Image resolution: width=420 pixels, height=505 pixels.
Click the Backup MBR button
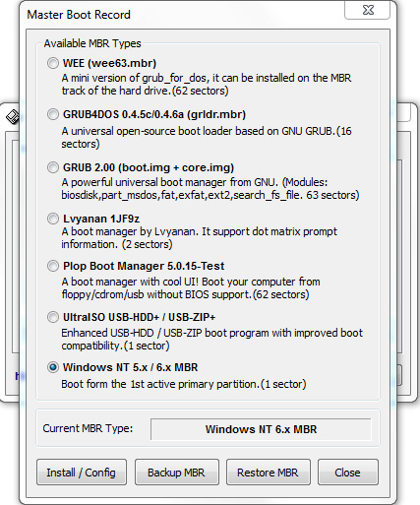click(x=177, y=473)
